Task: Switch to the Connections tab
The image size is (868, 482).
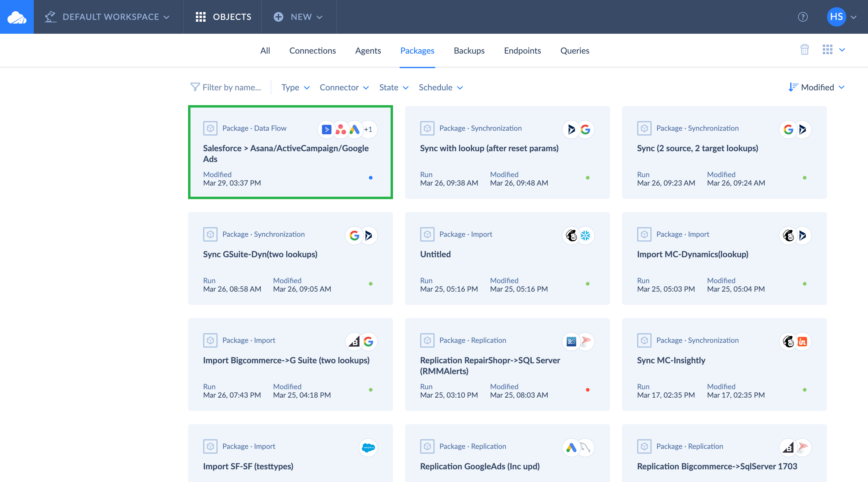Action: click(312, 51)
